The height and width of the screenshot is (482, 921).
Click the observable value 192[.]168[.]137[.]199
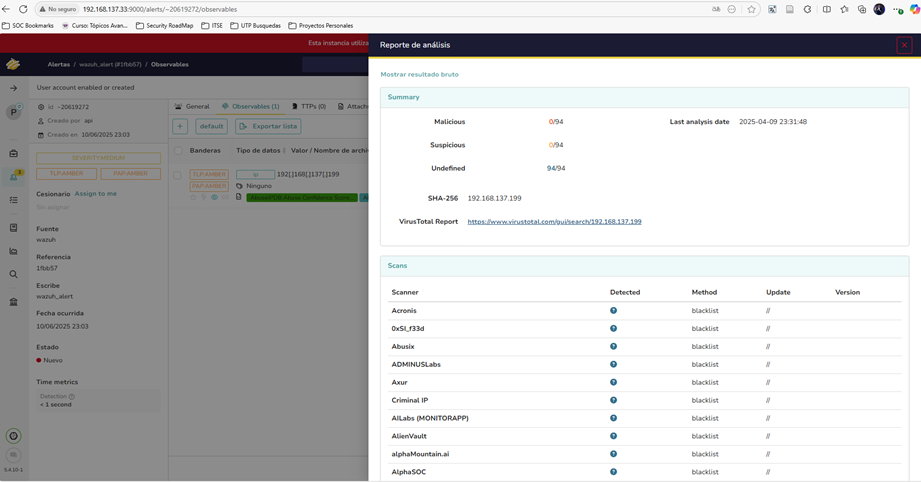[x=308, y=174]
